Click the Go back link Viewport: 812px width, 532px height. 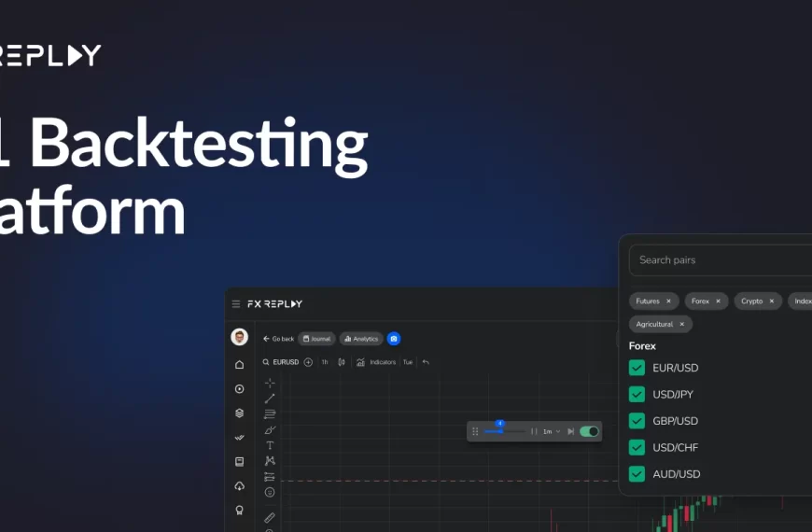point(279,339)
